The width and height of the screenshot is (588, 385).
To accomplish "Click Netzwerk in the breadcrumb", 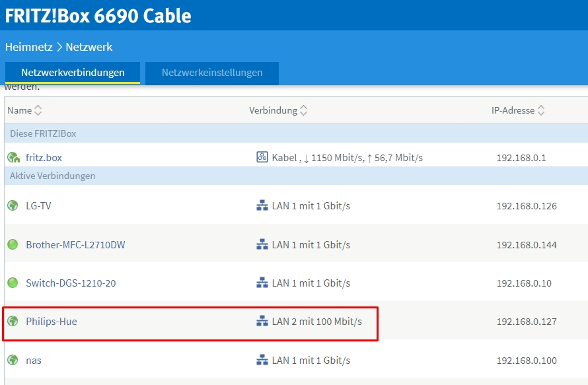I will (x=89, y=47).
